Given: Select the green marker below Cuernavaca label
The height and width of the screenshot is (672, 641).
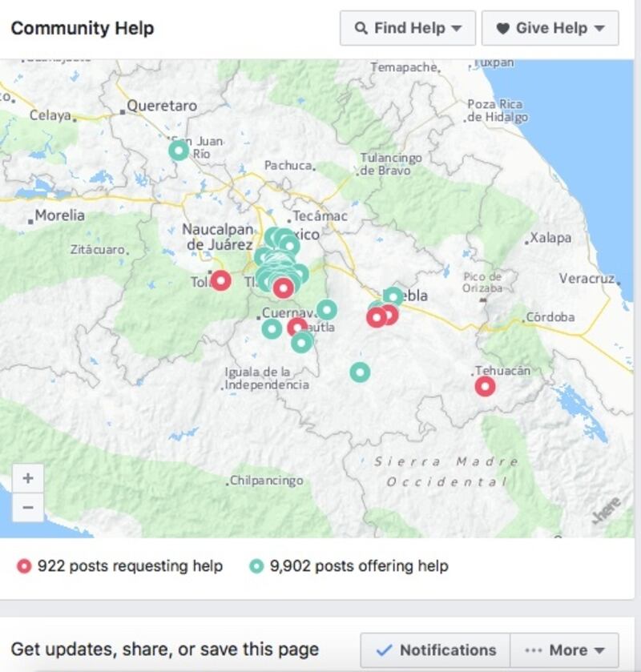Looking at the screenshot, I should 272,329.
